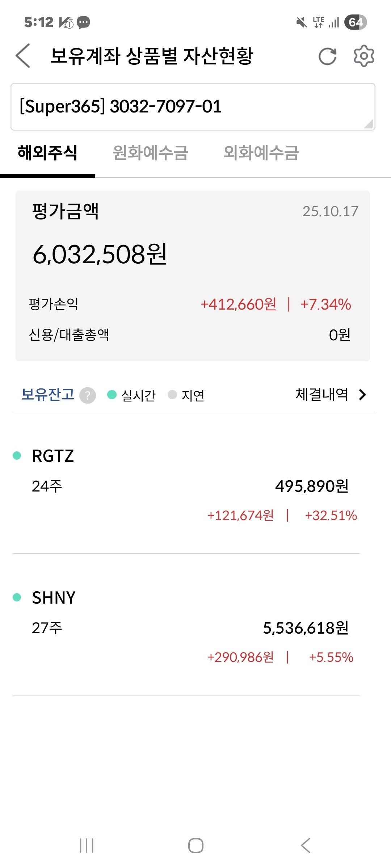
Task: Switch to the 외화예수금 tab
Action: [261, 153]
